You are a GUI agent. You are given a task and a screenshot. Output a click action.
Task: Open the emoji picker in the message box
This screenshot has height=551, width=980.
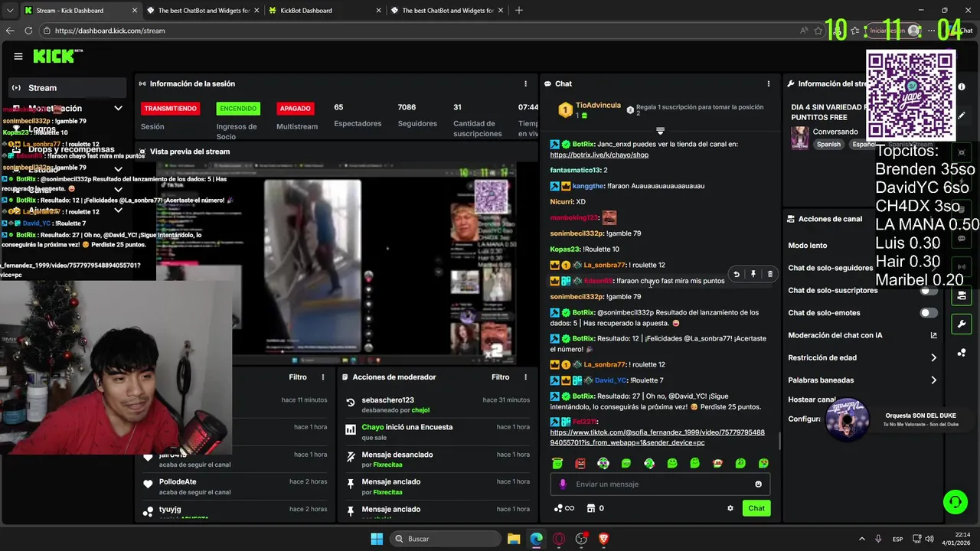[759, 484]
